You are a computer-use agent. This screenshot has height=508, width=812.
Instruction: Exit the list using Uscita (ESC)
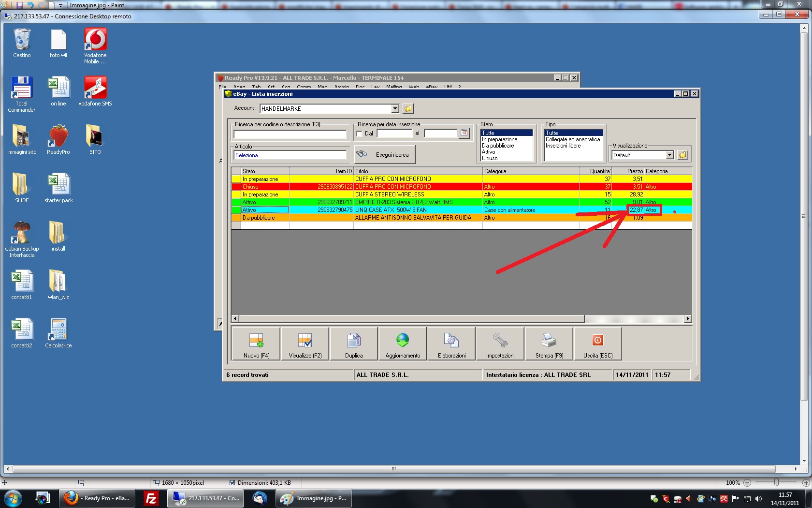coord(598,344)
